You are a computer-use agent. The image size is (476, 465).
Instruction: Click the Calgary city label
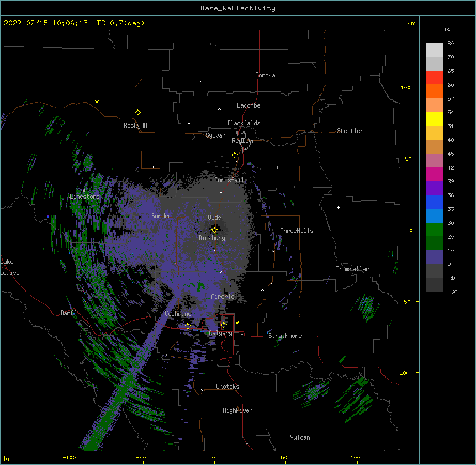220,333
